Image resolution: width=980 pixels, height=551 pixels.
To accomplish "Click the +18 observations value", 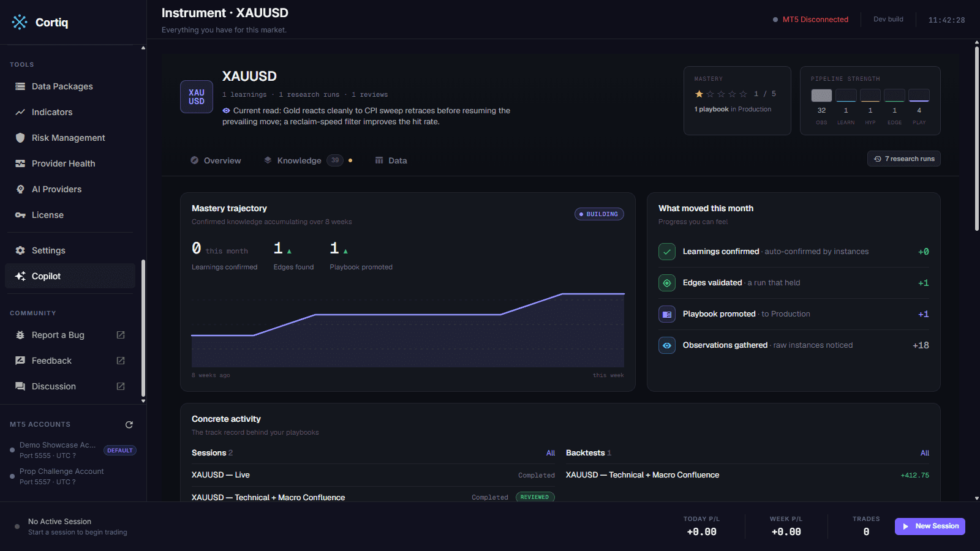I will click(x=921, y=345).
